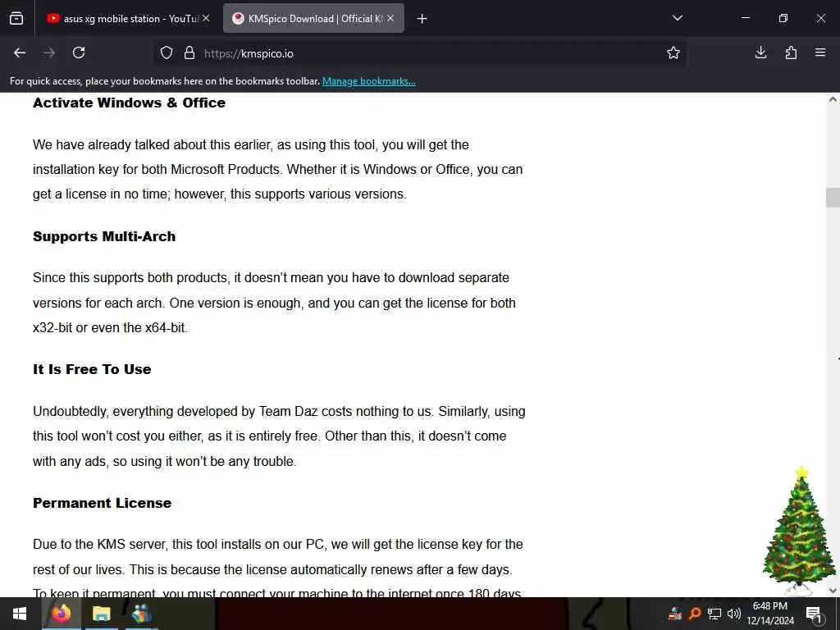
Task: Open the tracking protection shield panel
Action: click(167, 53)
